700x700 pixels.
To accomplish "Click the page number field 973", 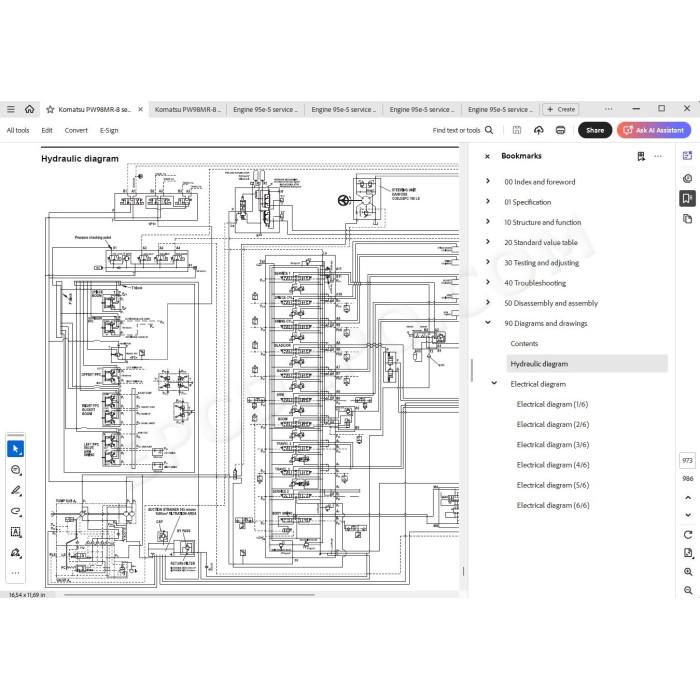I will (x=688, y=460).
